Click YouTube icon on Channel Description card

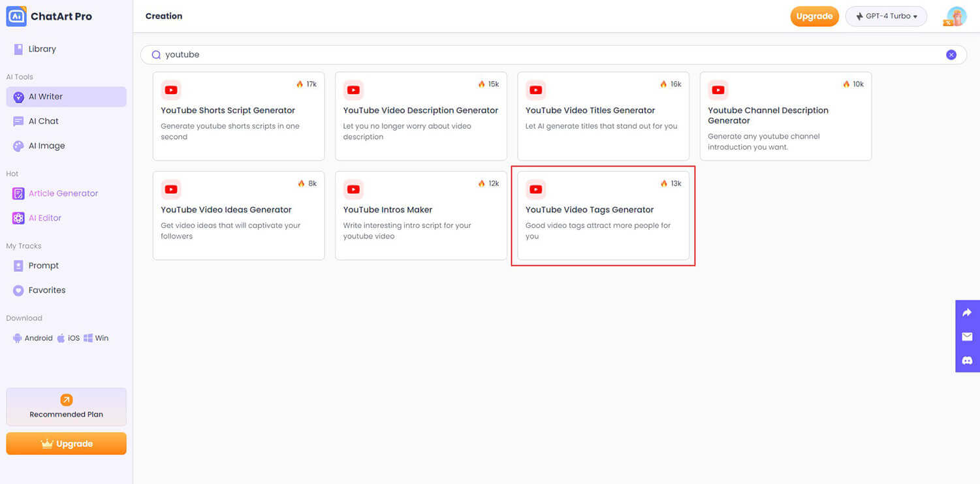point(718,90)
